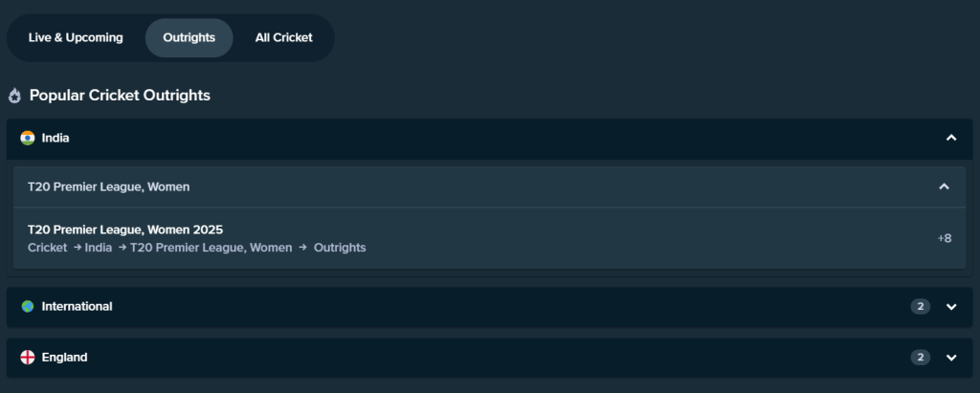Click the India flag icon
This screenshot has width=980, height=393.
pos(27,138)
